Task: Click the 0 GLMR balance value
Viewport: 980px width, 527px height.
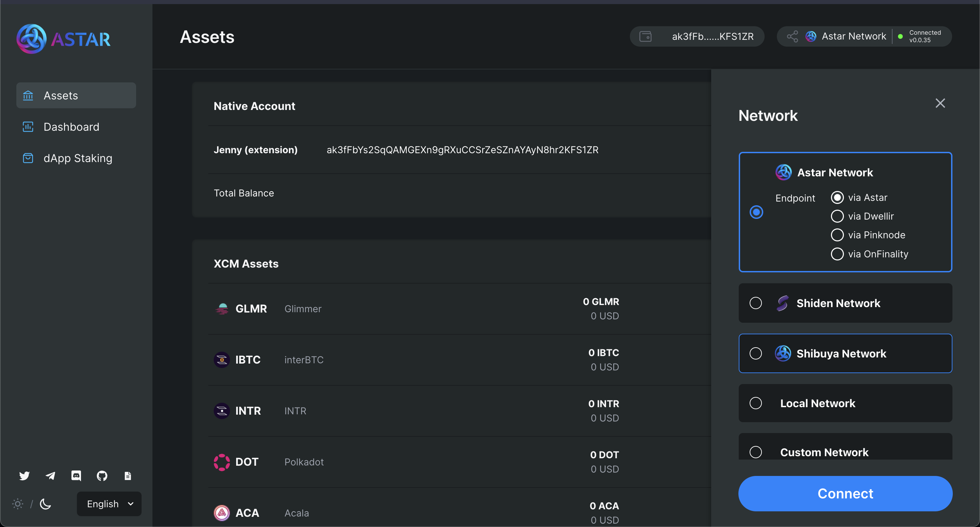Action: [x=601, y=301]
